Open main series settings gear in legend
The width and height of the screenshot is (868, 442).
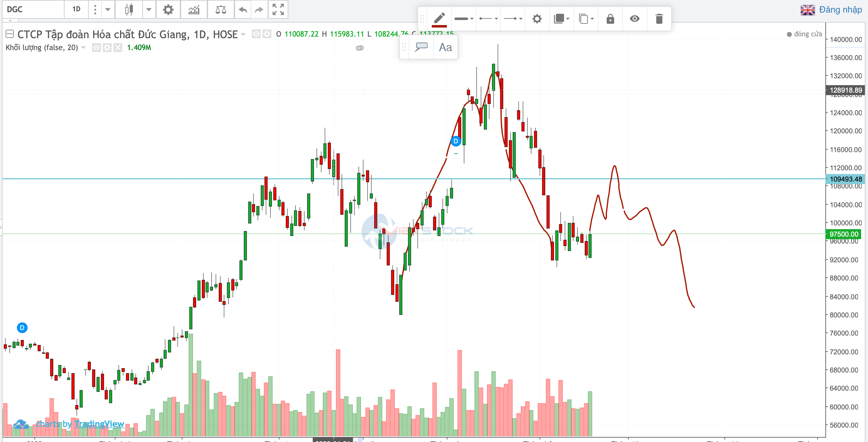click(267, 34)
